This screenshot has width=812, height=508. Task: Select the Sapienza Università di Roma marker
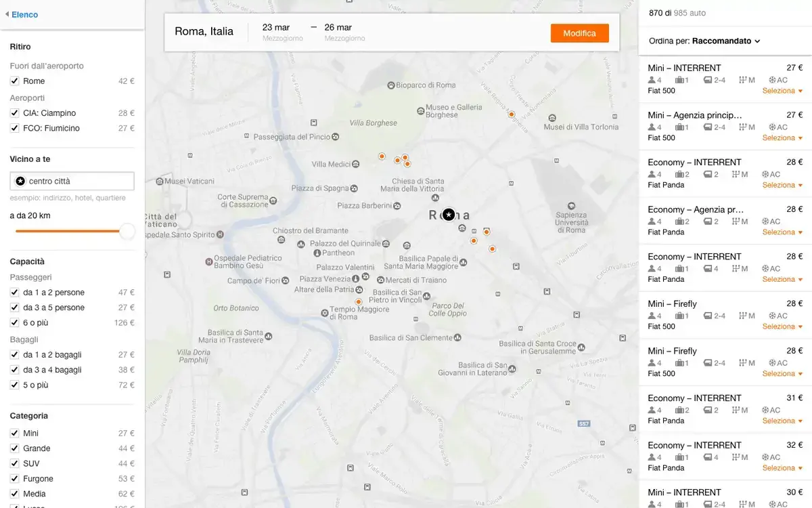pos(571,205)
